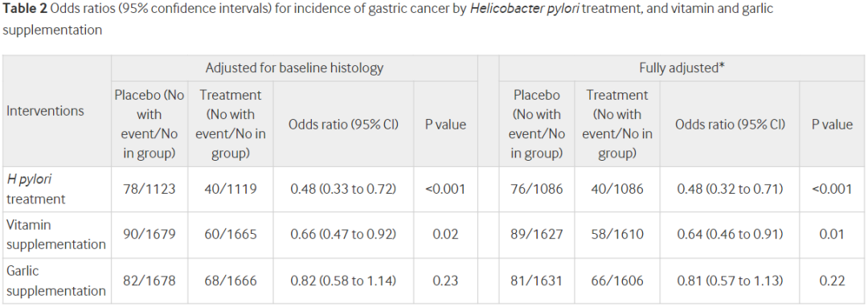Click odds ratio 0.64 (0.46 to 0.91)
Screen dimensions: 868x307
click(x=730, y=235)
